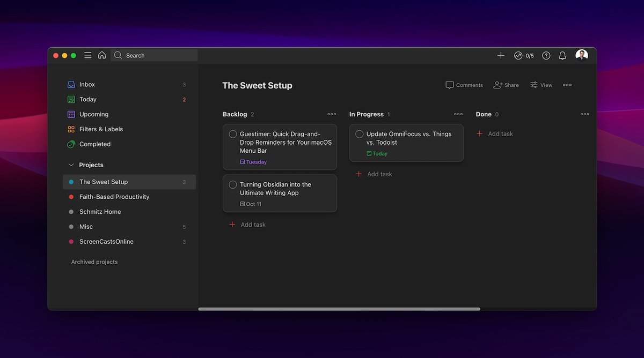Open the View options menu
644x358 pixels.
click(x=541, y=85)
